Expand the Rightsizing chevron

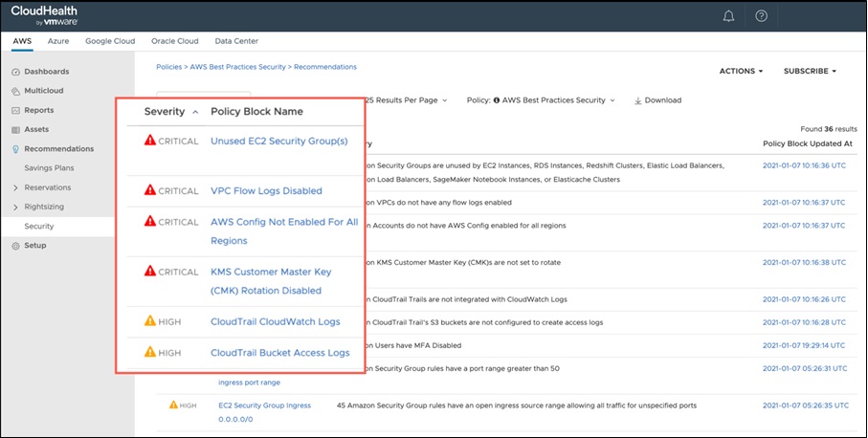tap(15, 207)
